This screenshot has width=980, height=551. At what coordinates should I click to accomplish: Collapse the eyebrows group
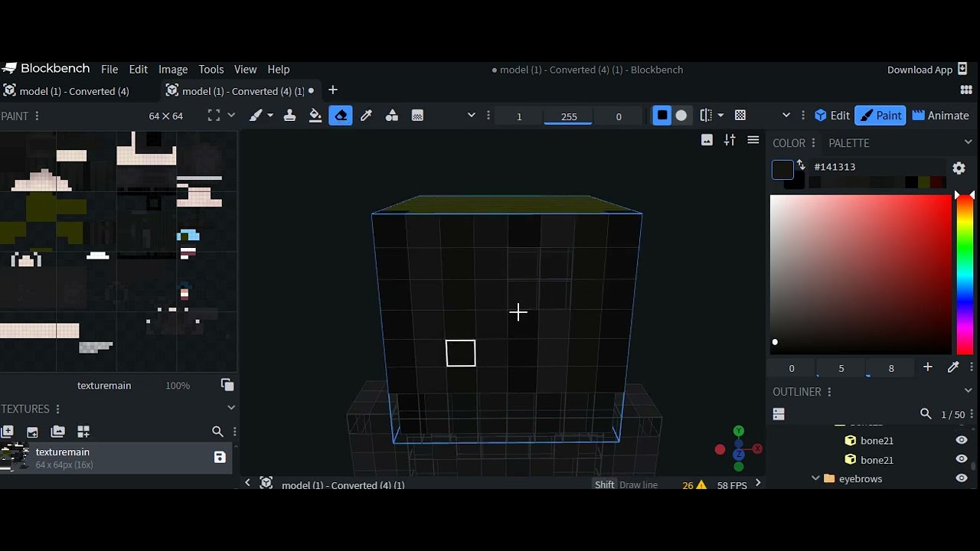tap(815, 478)
